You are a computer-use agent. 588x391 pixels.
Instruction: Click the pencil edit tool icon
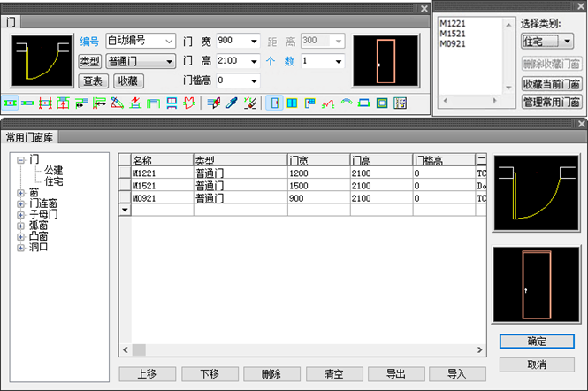tap(214, 103)
